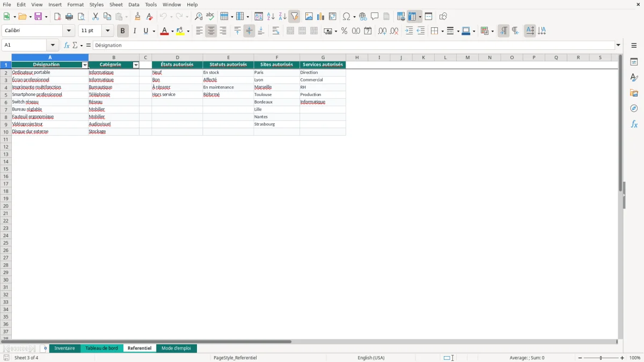Define the print area
644x362 pixels.
click(x=401, y=16)
